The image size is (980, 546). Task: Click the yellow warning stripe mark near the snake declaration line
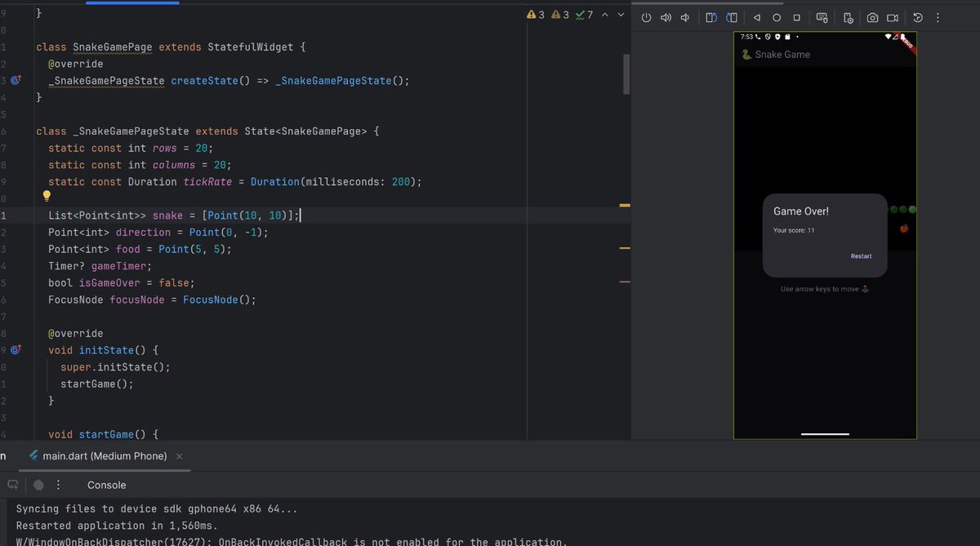pos(625,206)
